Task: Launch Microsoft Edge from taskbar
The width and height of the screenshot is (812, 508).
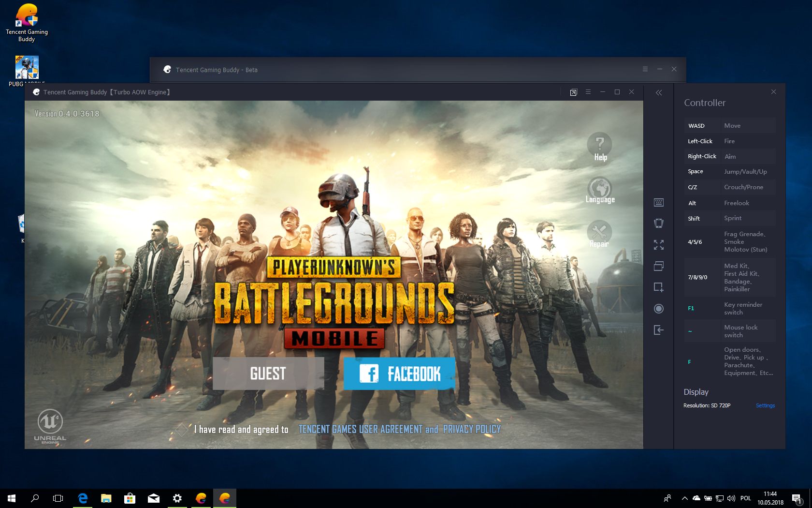Action: pyautogui.click(x=83, y=498)
